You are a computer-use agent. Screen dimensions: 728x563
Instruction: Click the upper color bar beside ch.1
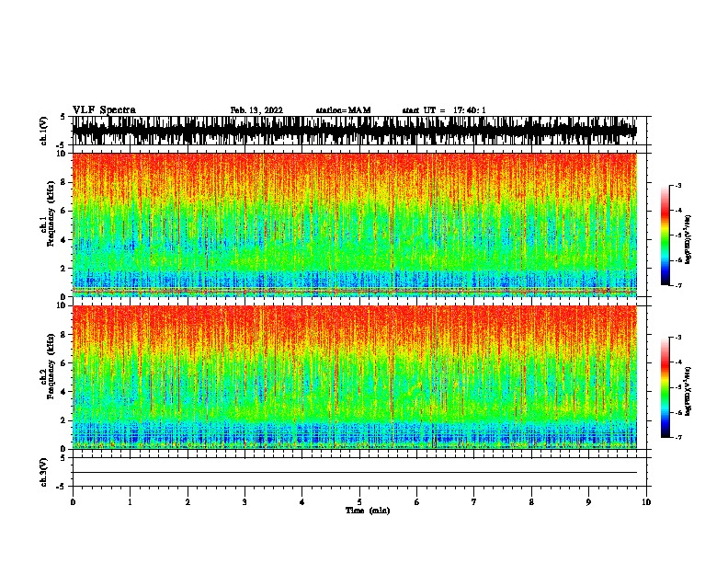click(665, 236)
